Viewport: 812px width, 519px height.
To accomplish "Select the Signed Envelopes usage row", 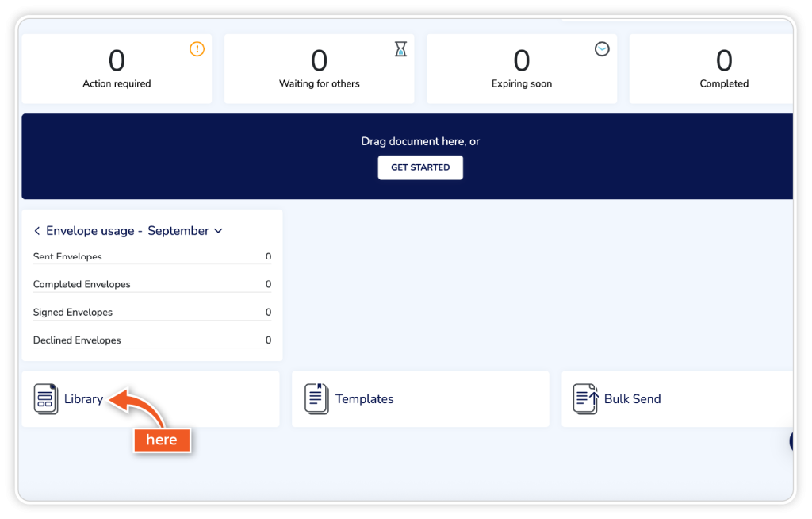I will click(x=151, y=313).
